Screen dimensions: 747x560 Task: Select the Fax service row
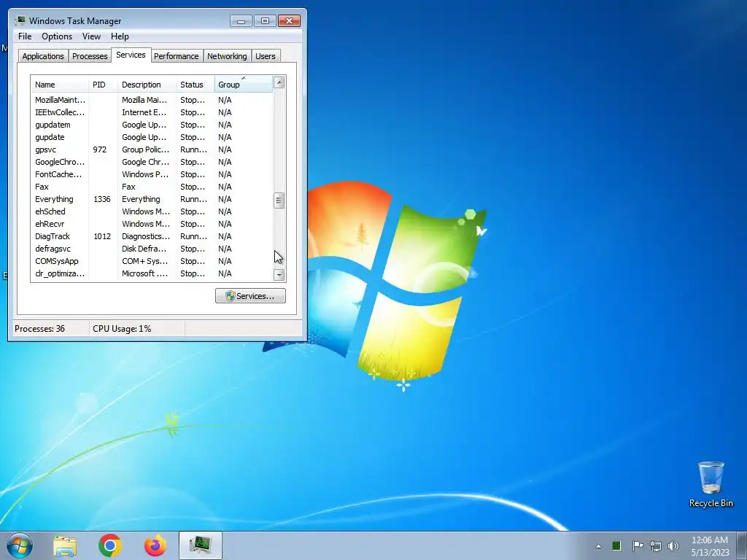click(x=152, y=187)
